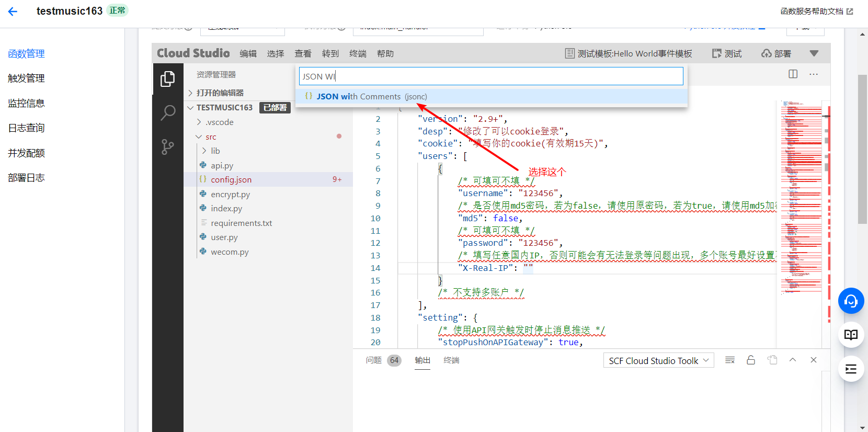The width and height of the screenshot is (868, 432).
Task: Go back using the blue arrow
Action: click(x=13, y=12)
